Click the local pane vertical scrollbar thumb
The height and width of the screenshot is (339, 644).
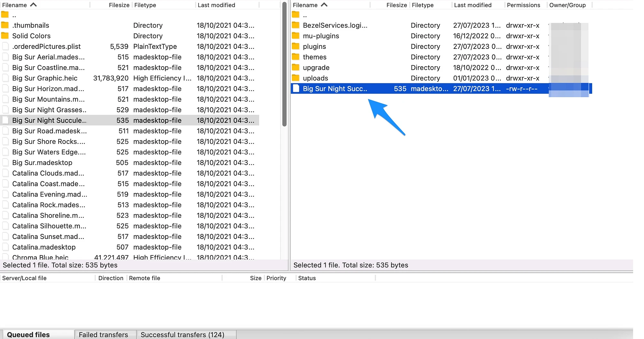pyautogui.click(x=284, y=64)
